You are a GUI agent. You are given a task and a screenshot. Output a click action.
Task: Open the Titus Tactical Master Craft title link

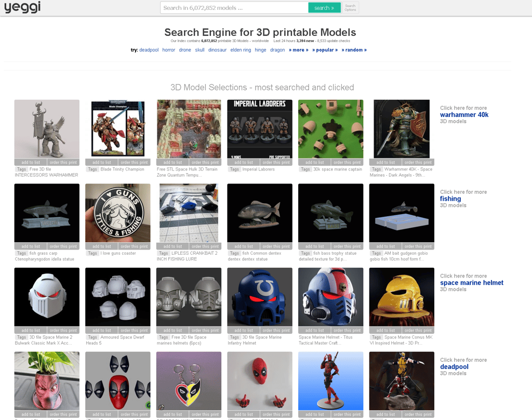(326, 340)
